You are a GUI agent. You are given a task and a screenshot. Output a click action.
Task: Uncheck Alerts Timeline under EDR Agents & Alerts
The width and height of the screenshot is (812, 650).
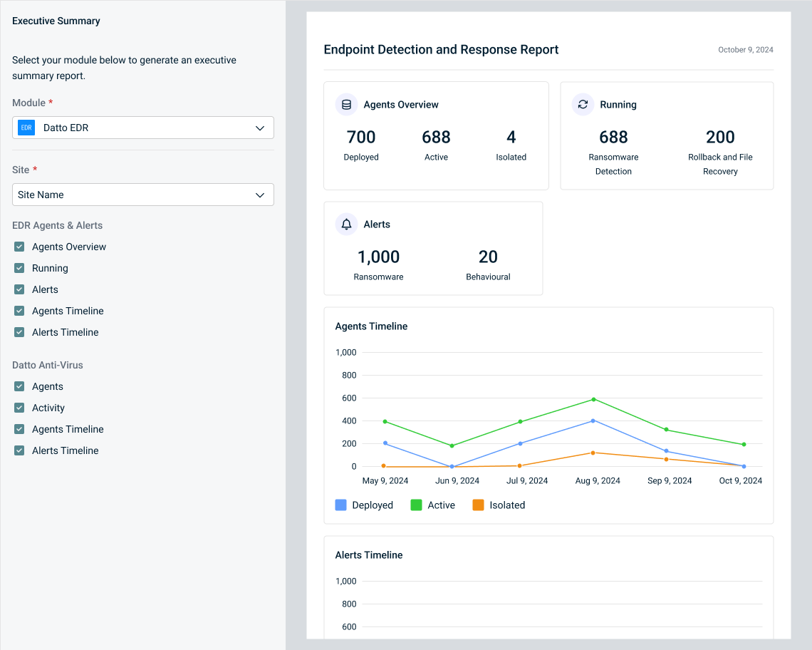click(19, 332)
